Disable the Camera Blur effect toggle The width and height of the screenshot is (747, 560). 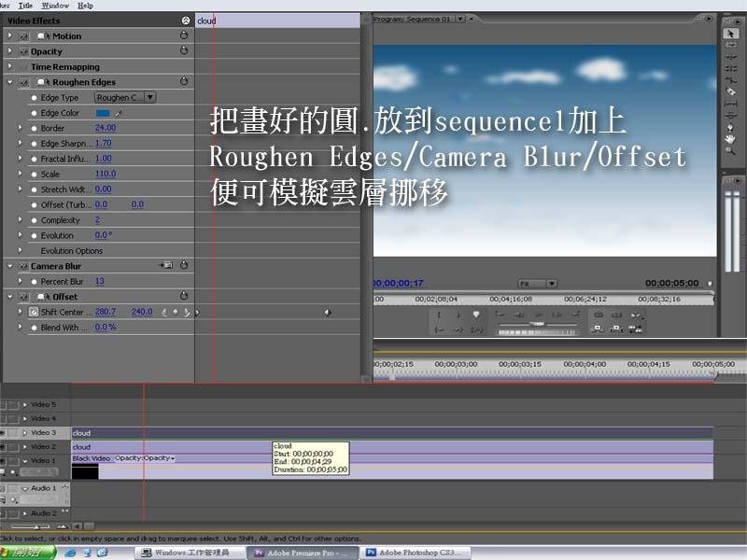24,266
